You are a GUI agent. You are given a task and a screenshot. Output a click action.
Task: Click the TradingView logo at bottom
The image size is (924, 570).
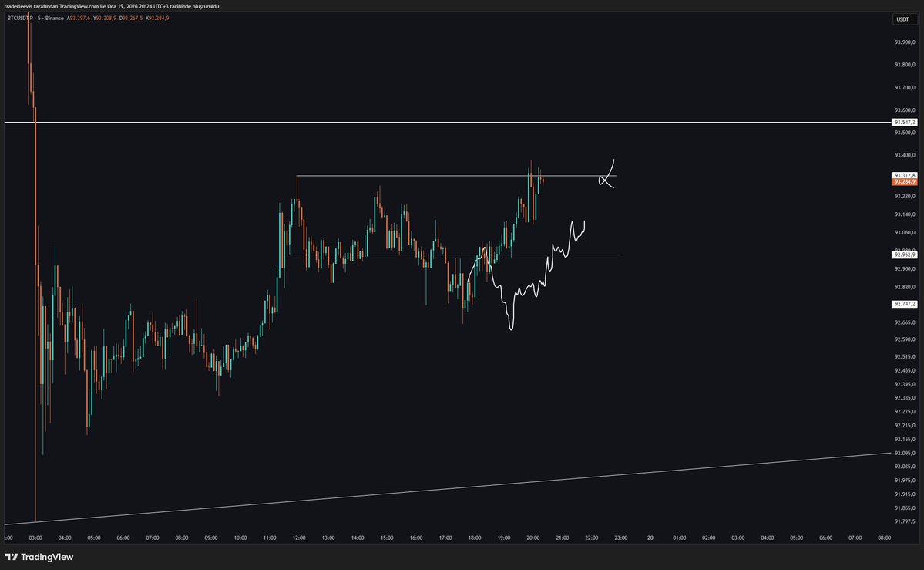click(39, 557)
